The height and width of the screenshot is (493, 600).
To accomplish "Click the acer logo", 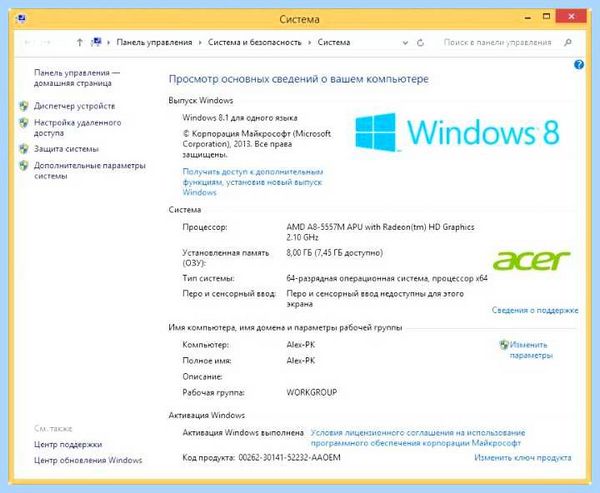I will 532,260.
